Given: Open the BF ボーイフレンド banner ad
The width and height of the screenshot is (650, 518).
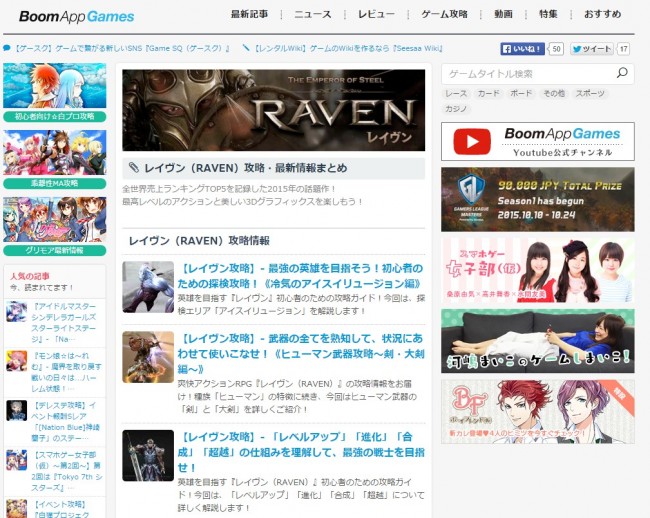Looking at the screenshot, I should coord(538,412).
